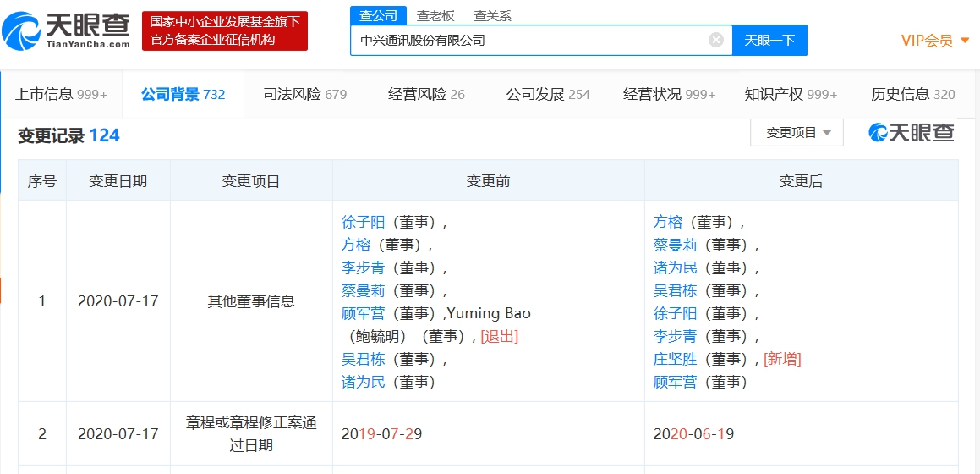Open the 历史信息 tab
Image resolution: width=980 pixels, height=474 pixels.
pyautogui.click(x=912, y=94)
